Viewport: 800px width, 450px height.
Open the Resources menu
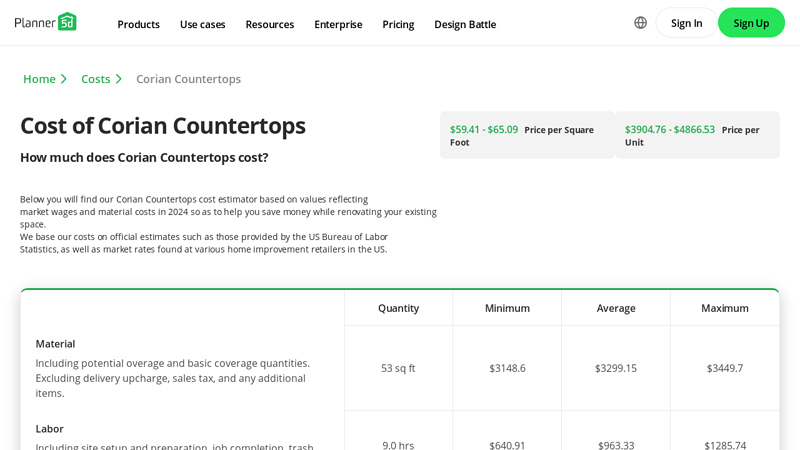pos(269,24)
